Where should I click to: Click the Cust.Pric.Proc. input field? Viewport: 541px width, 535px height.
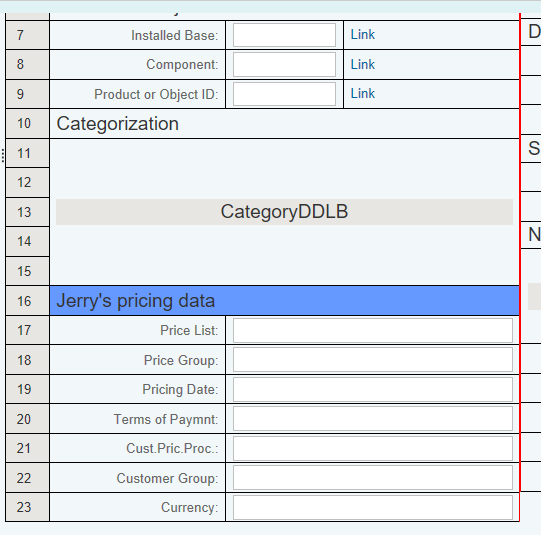(x=373, y=448)
